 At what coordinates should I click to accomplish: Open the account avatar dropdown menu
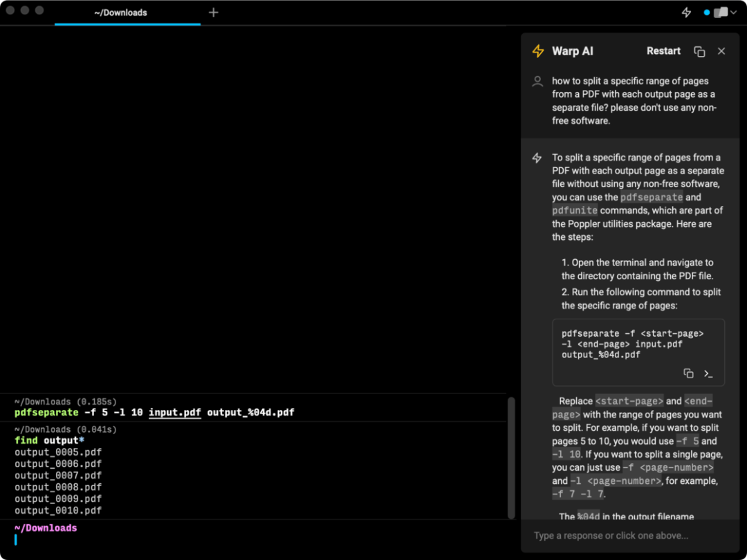click(x=725, y=13)
